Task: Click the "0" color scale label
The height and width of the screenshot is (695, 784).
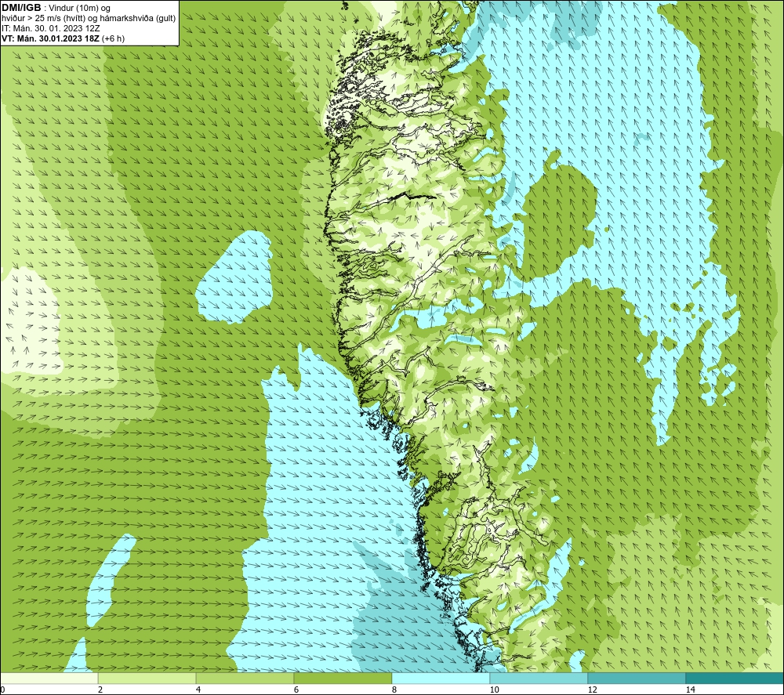Action: click(x=2, y=690)
